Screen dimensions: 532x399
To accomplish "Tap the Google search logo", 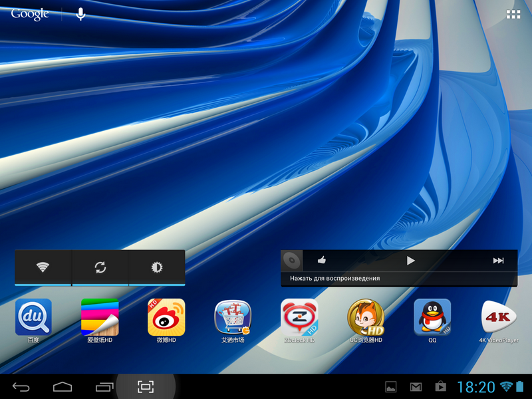I will [x=30, y=14].
